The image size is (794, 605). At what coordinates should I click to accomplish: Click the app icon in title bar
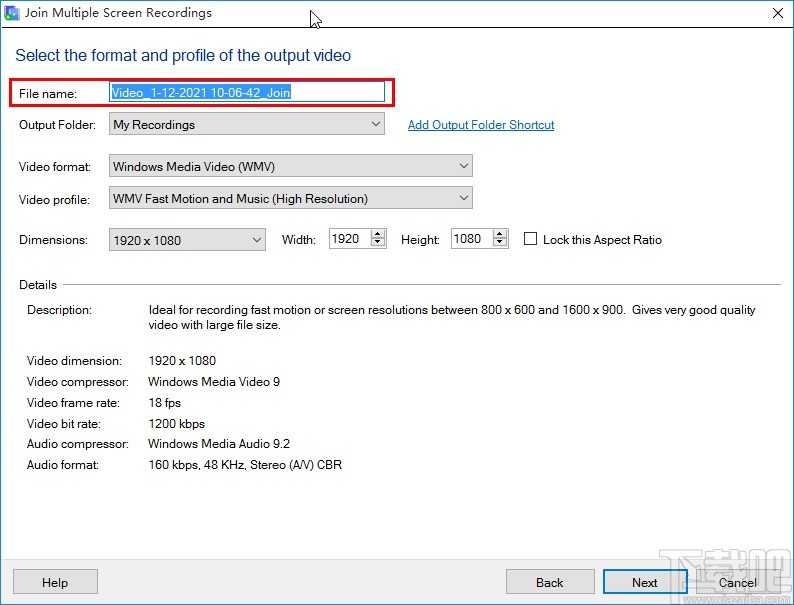click(11, 13)
